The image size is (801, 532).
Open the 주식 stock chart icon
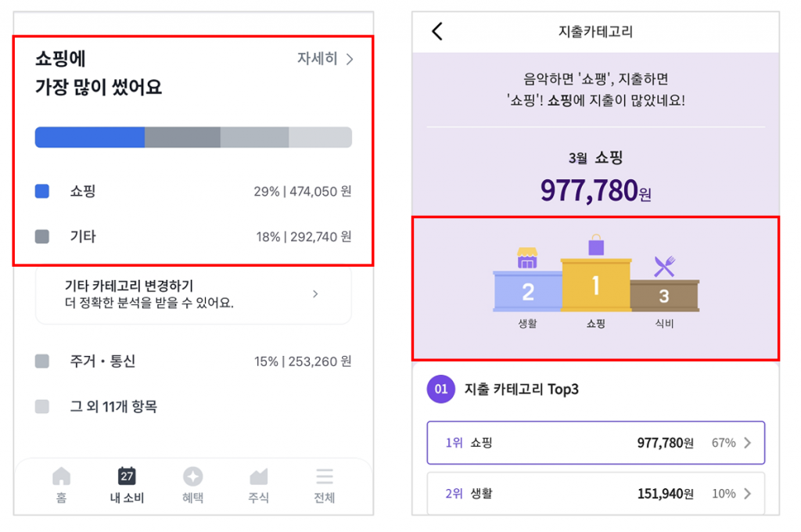tap(258, 476)
